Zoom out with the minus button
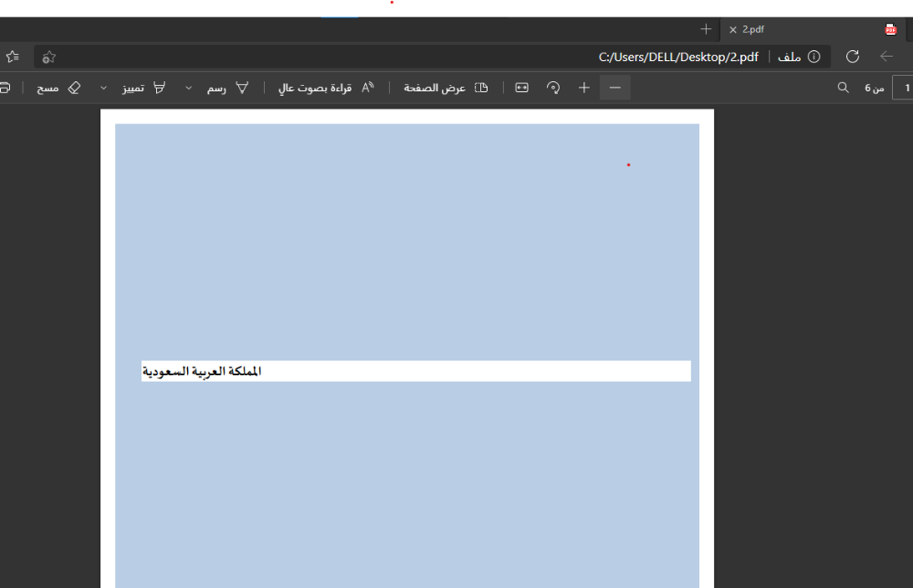Image resolution: width=913 pixels, height=588 pixels. [x=614, y=88]
